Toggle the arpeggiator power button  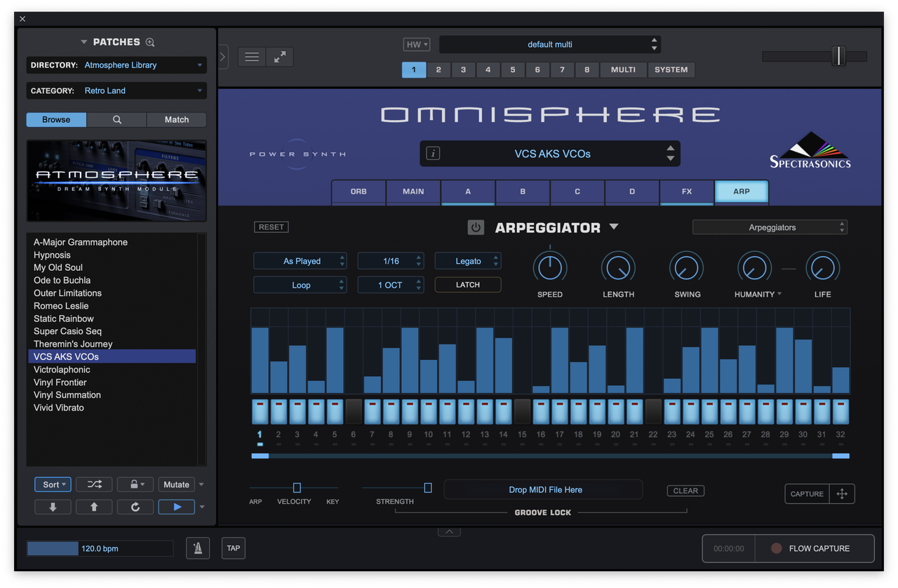(476, 227)
